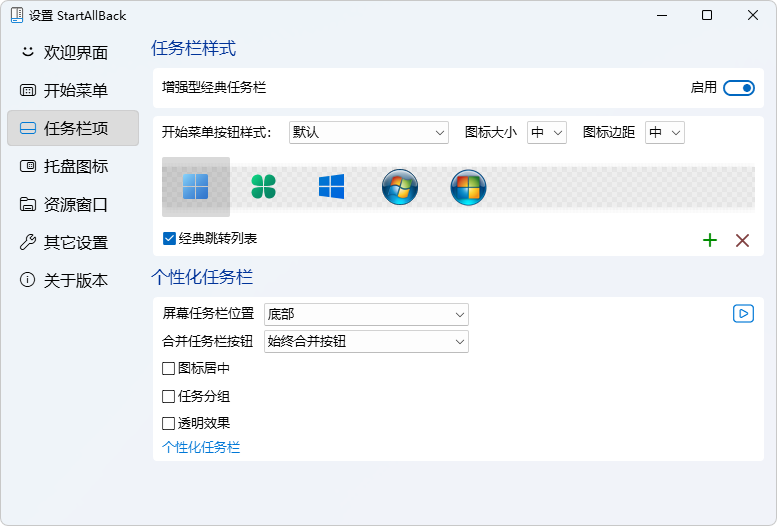The height and width of the screenshot is (526, 777).
Task: Expand the 图标大小 dropdown
Action: 547,132
